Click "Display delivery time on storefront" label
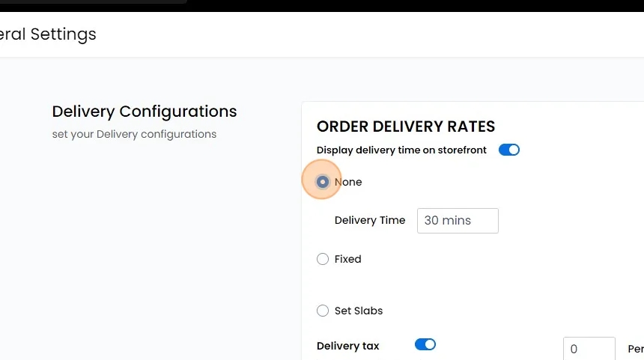Image resolution: width=644 pixels, height=360 pixels. [x=401, y=150]
